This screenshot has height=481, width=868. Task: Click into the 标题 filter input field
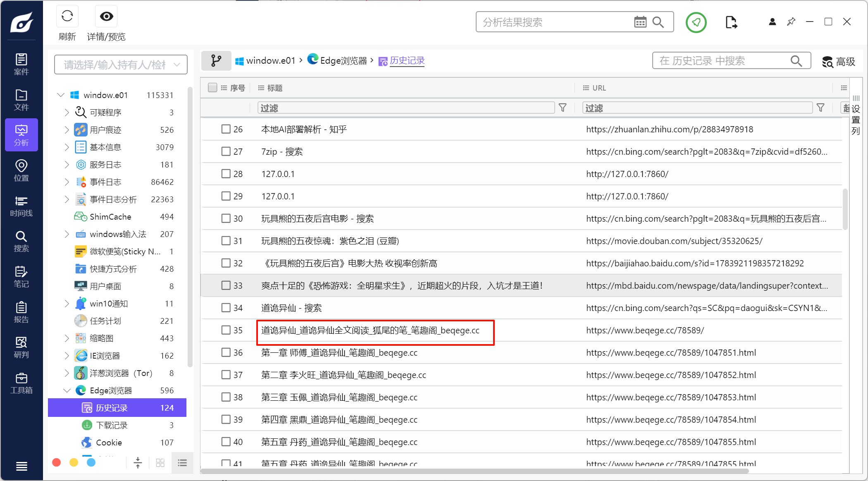(x=406, y=108)
